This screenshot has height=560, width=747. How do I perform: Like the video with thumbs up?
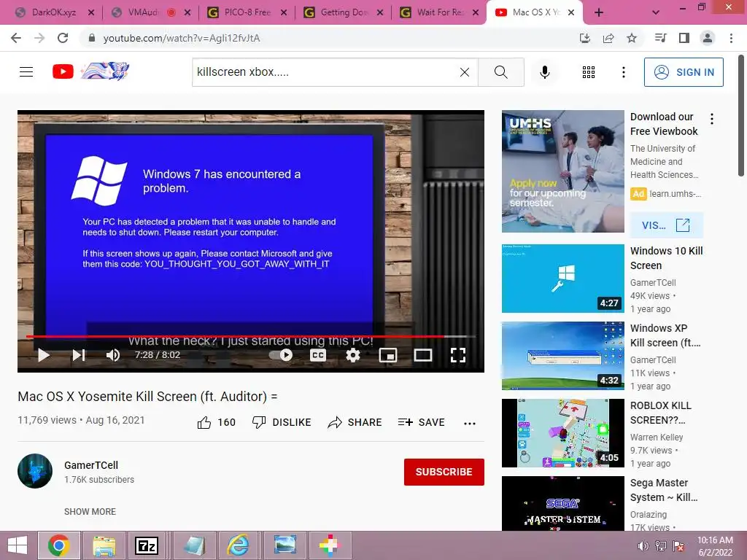coord(216,422)
